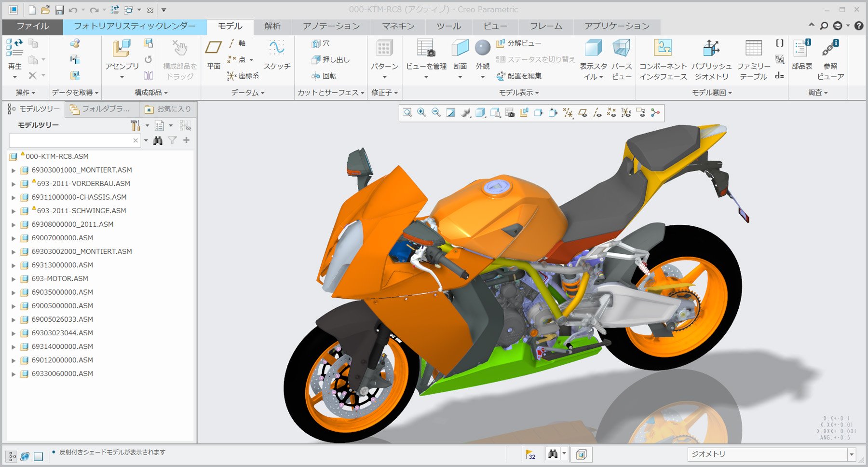Click the Save icon in quick access toolbar

tap(59, 10)
